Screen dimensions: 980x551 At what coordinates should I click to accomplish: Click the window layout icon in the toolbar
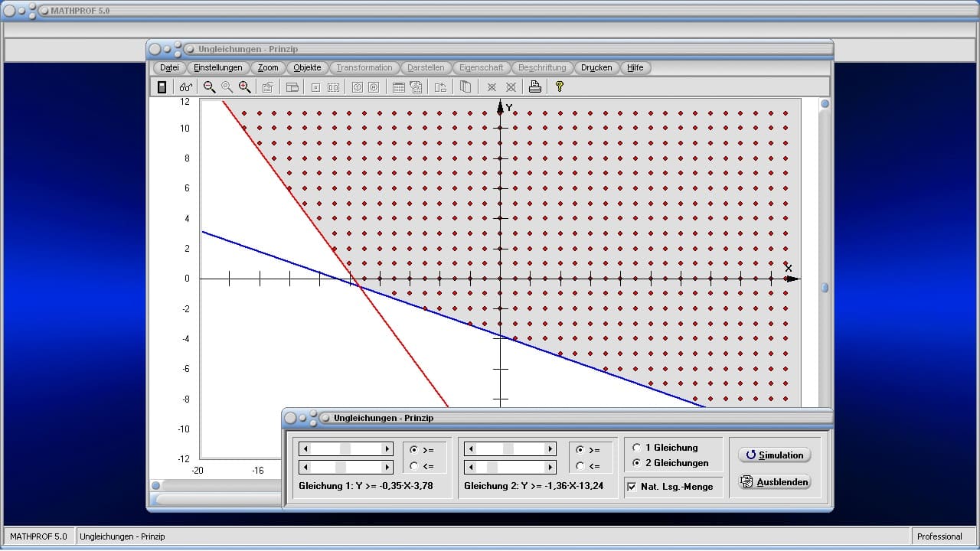point(292,87)
